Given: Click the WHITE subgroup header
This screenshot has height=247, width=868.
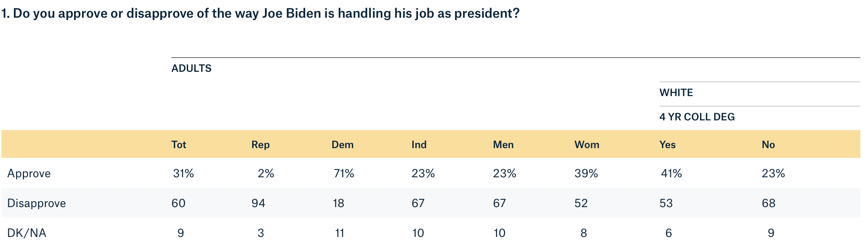Looking at the screenshot, I should pyautogui.click(x=676, y=93).
